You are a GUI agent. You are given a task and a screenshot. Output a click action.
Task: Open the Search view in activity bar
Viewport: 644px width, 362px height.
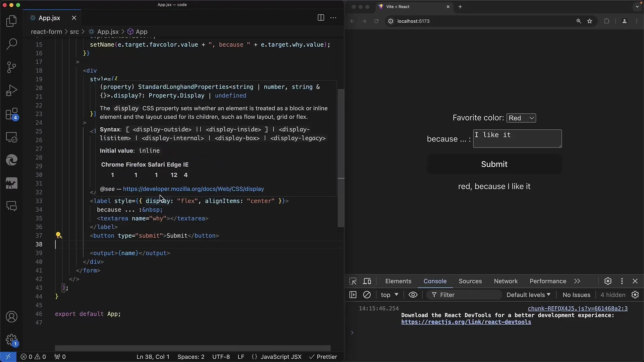pos(11,44)
